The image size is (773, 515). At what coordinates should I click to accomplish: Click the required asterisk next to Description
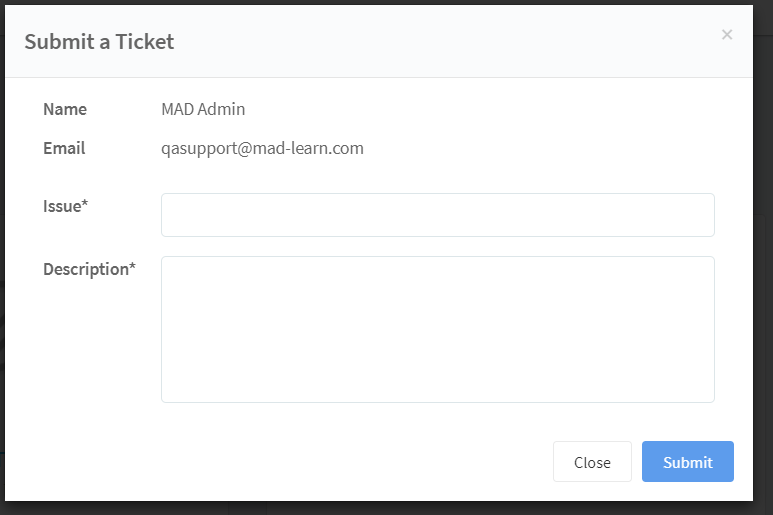(x=132, y=268)
